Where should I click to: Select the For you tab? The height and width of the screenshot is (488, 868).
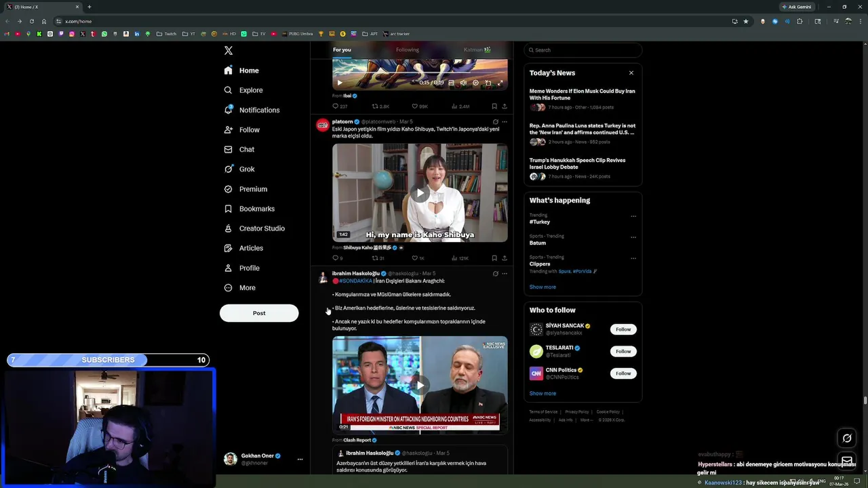(342, 49)
